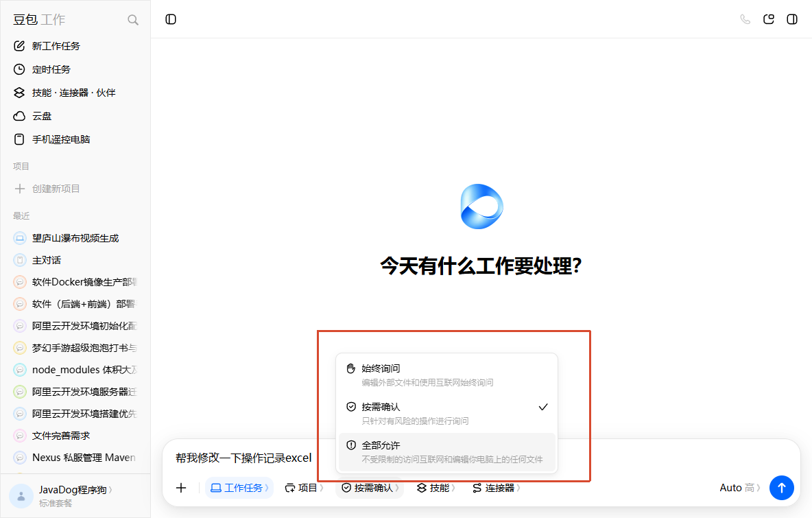The height and width of the screenshot is (518, 812).
Task: Click the icon beside 主对话
Action: (x=20, y=260)
